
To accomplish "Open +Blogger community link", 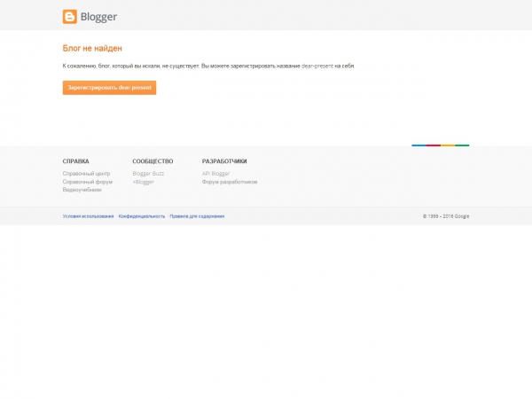I will tap(143, 182).
